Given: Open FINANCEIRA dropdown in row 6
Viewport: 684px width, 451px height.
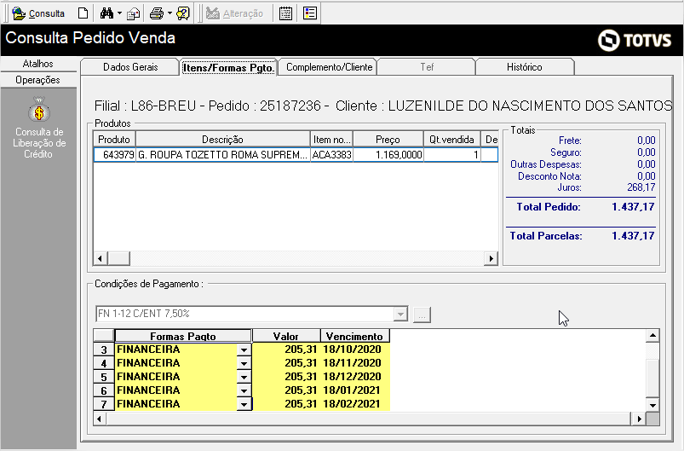Looking at the screenshot, I should pos(244,390).
